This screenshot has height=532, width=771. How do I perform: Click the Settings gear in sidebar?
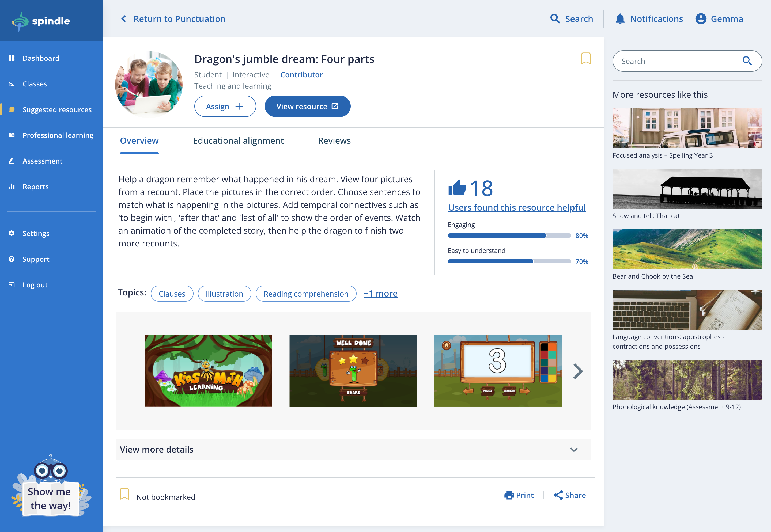[x=12, y=233]
